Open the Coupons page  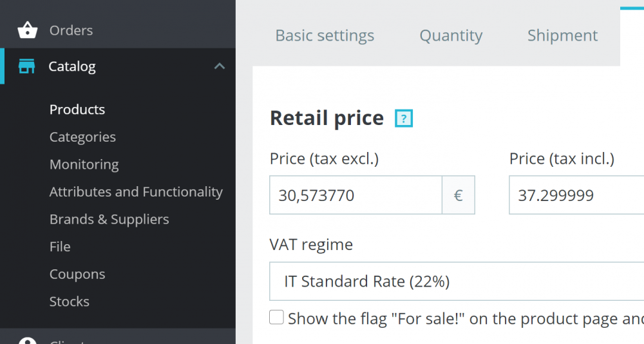point(77,274)
